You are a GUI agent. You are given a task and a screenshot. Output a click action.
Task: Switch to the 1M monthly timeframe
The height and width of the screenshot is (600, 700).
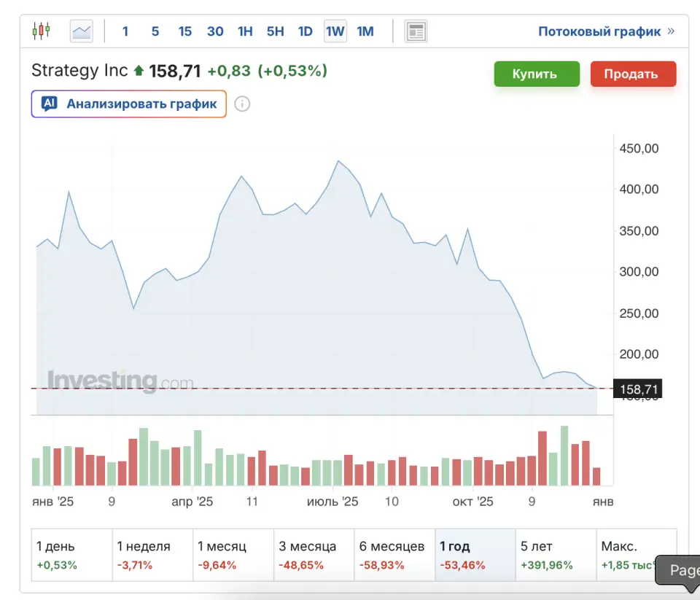(365, 31)
